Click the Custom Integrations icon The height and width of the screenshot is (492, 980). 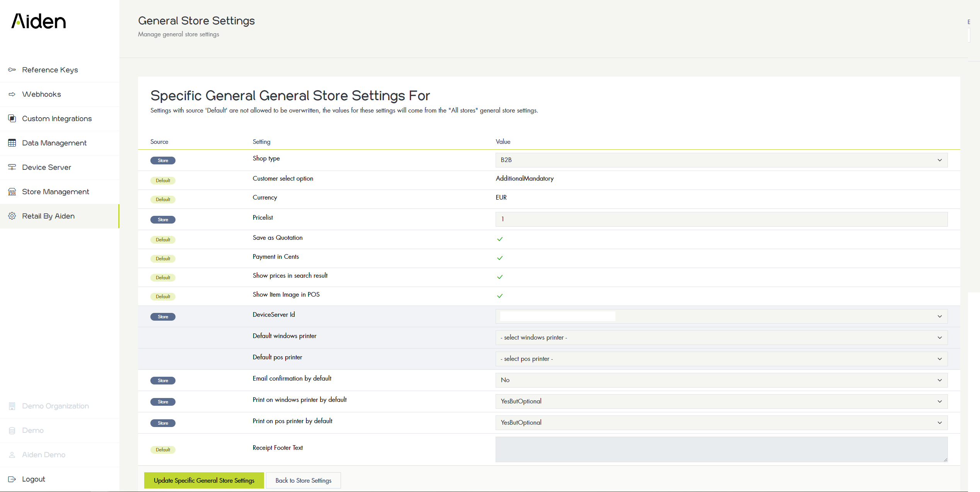point(12,118)
